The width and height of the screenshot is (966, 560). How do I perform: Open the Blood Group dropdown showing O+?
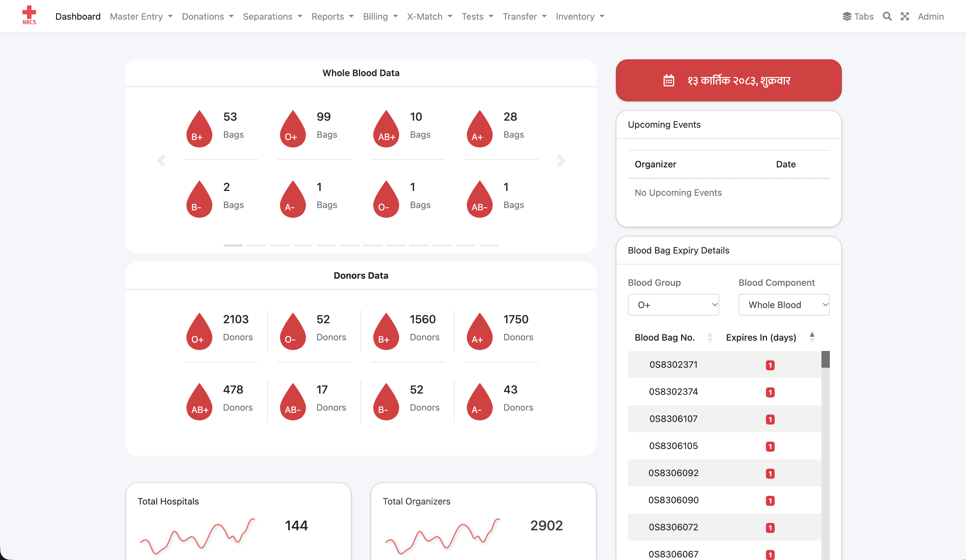click(673, 305)
